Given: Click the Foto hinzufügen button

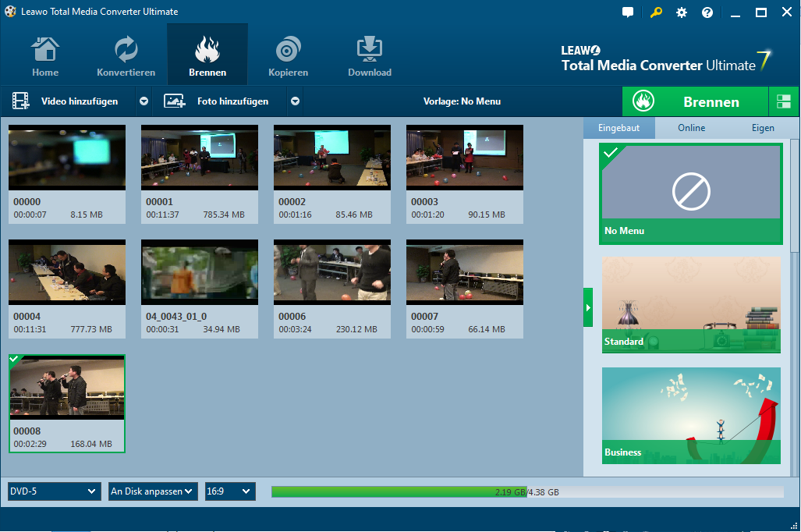Looking at the screenshot, I should click(222, 101).
